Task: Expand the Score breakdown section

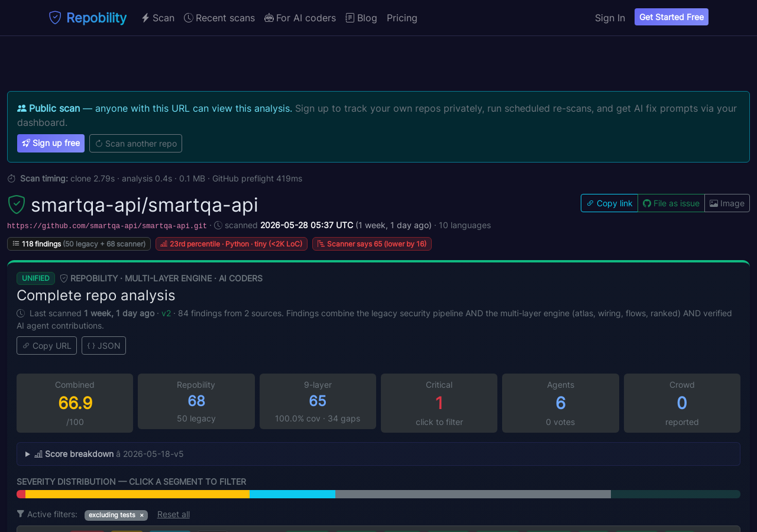Action: 378,454
